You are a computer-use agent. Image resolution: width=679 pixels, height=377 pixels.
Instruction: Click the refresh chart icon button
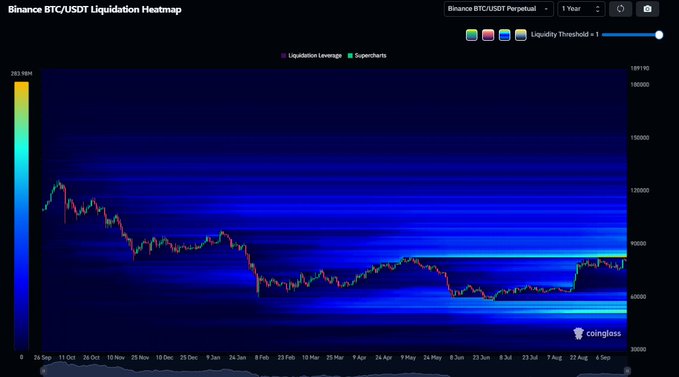[620, 9]
